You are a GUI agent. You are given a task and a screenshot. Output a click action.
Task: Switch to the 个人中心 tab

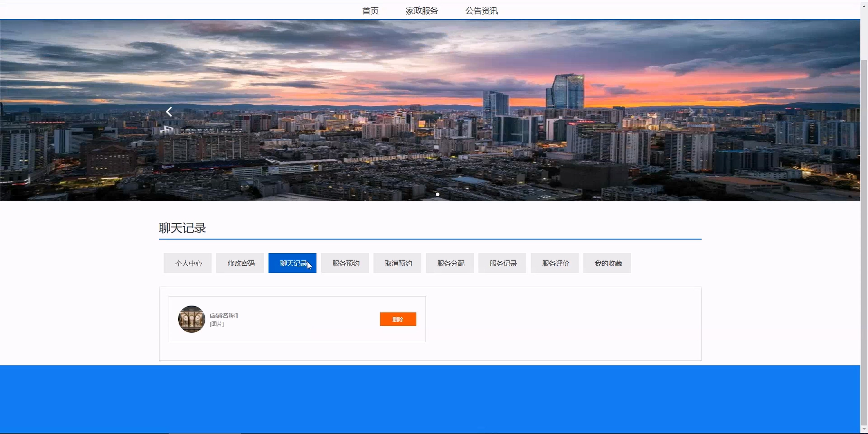(188, 263)
